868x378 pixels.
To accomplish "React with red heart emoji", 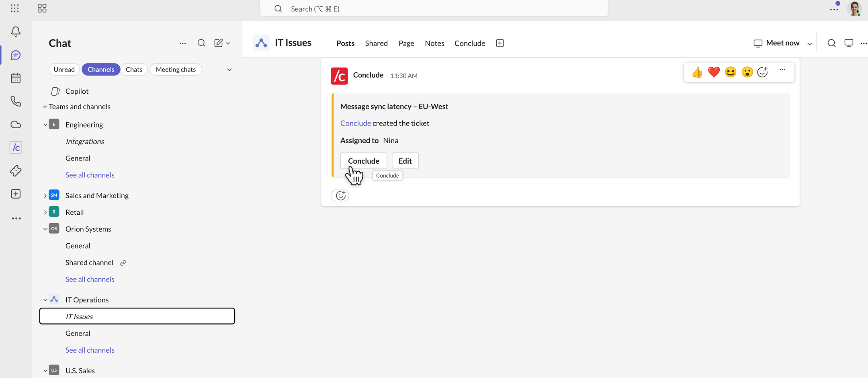I will [x=714, y=72].
